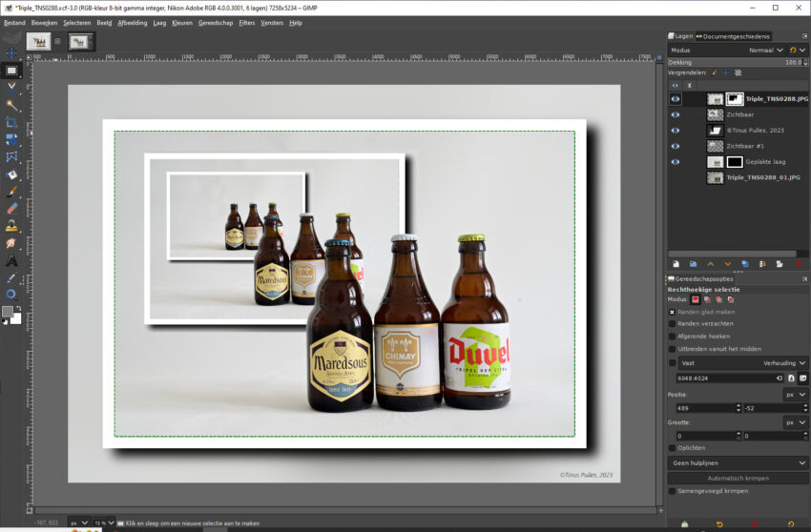Raise the layer with up arrow
811x532 pixels.
click(711, 264)
